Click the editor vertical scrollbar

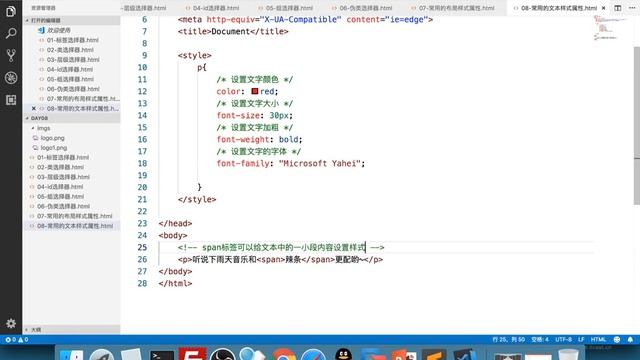[x=637, y=127]
